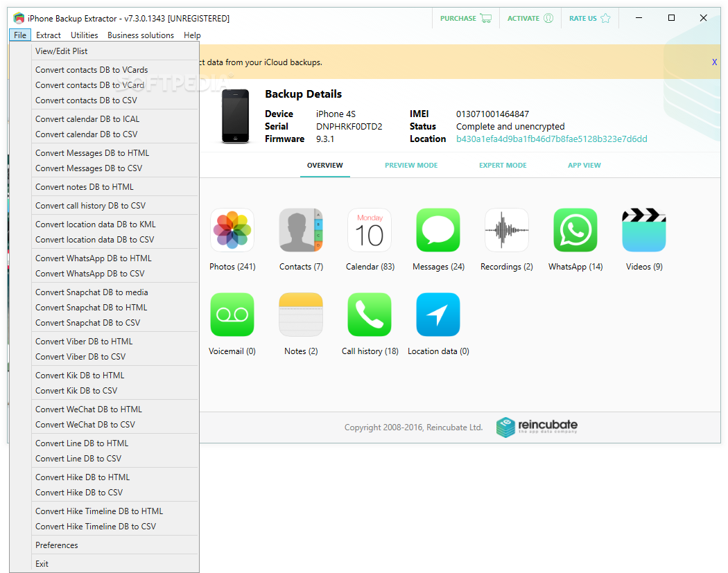Switch to the APP VIEW tab
Viewport: 728px width, 573px height.
(584, 165)
